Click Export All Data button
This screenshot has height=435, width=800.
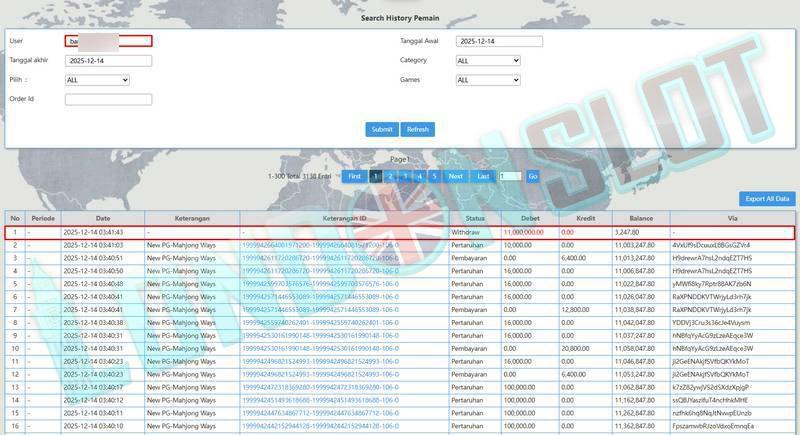[767, 199]
